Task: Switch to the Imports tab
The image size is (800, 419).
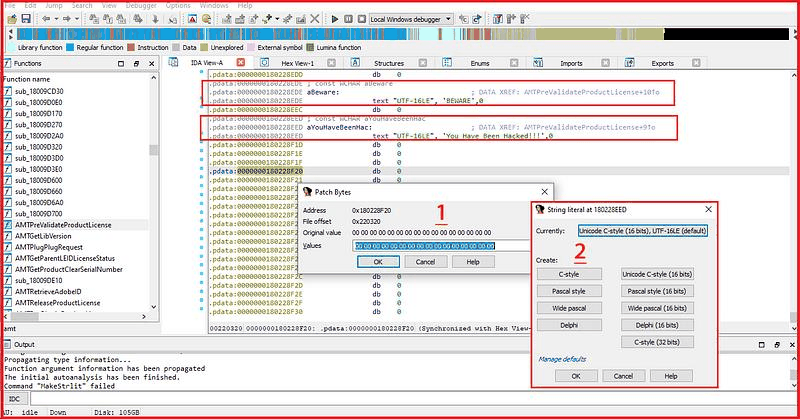Action: point(571,63)
